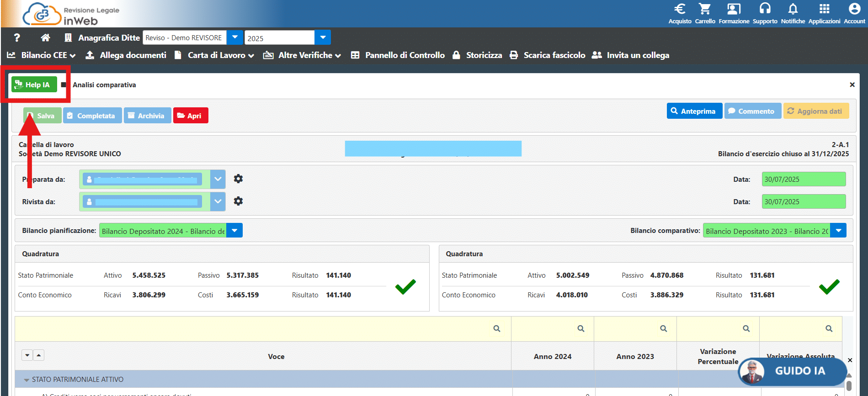Open the year 2025 dropdown
Screen dimensions: 868x396
pyautogui.click(x=323, y=37)
